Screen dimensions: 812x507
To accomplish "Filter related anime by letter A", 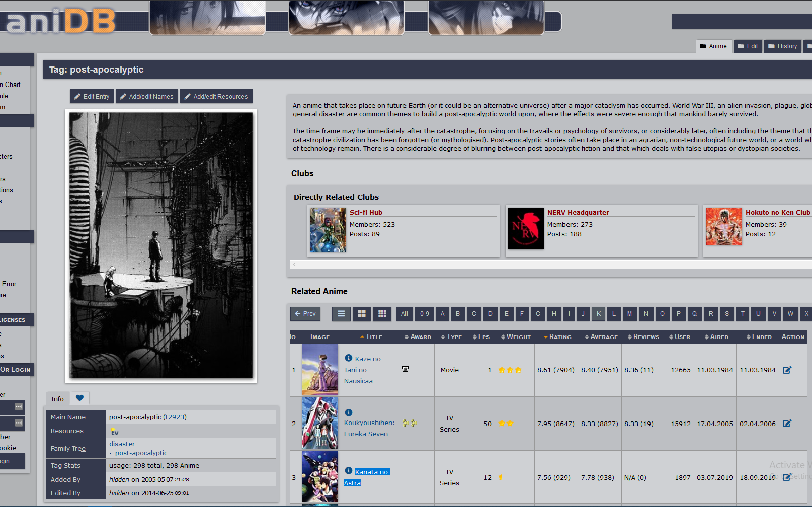I will pyautogui.click(x=442, y=314).
